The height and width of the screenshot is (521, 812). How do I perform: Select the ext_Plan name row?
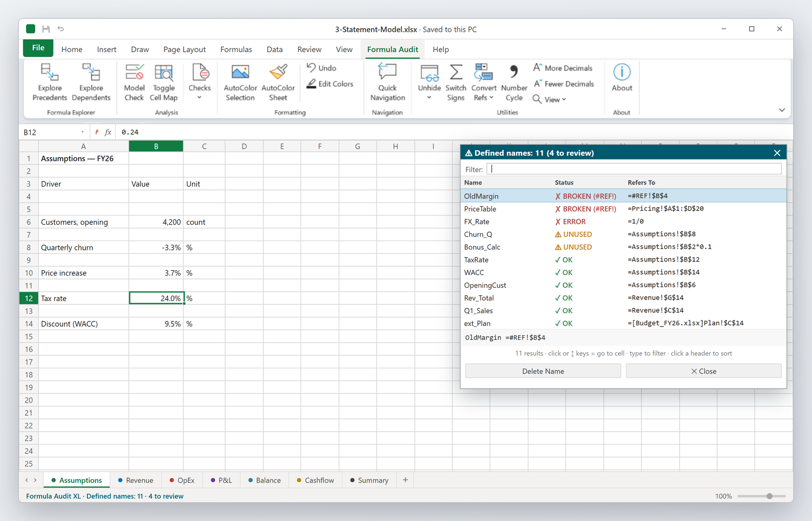[623, 323]
